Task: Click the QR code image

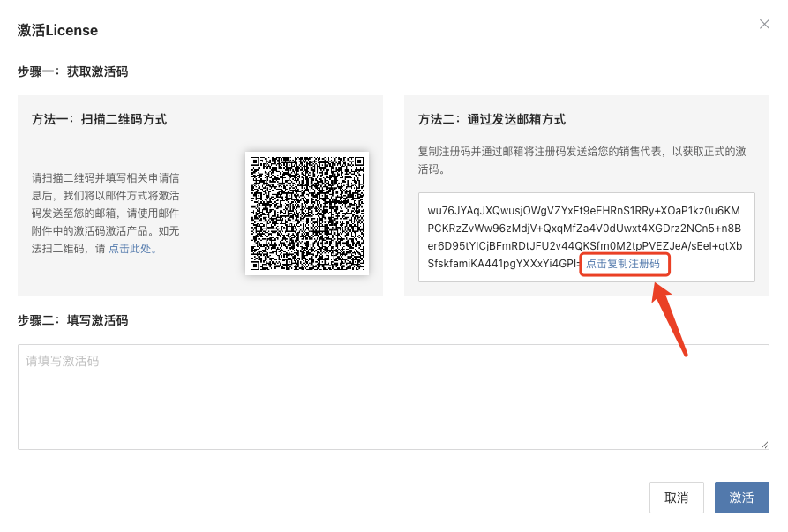Action: [307, 214]
